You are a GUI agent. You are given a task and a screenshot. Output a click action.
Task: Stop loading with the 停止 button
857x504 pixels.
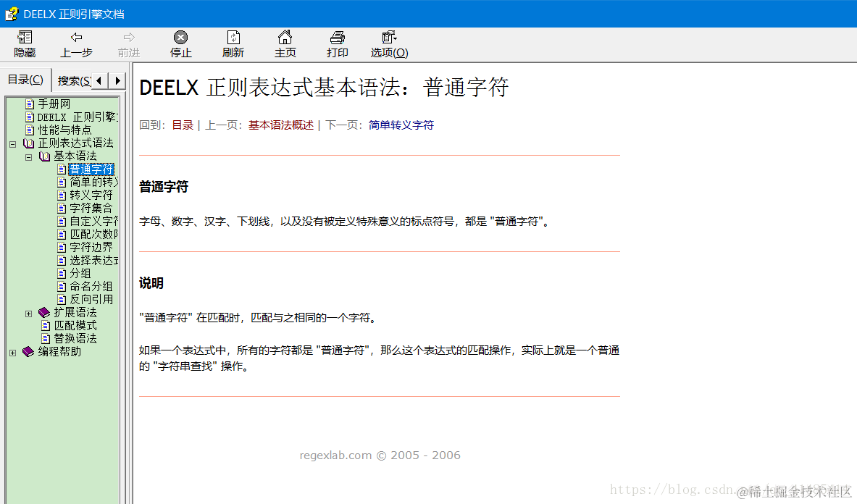click(181, 44)
